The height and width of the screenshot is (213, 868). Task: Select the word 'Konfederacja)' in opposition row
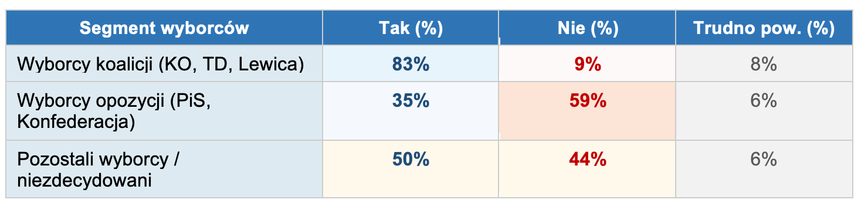click(x=76, y=122)
